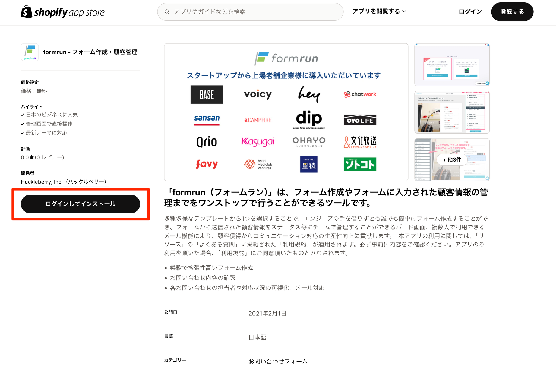Click the chatwork logo in main image
Image resolution: width=556 pixels, height=392 pixels.
coord(360,94)
